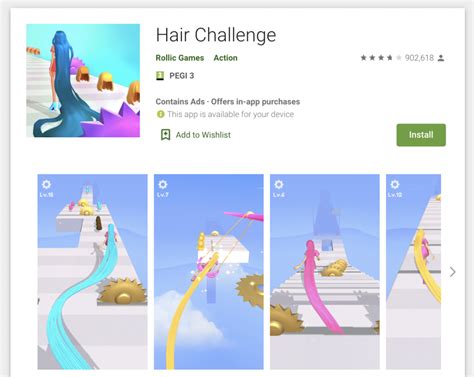Open the Lv.7 yellow hair screenshot
The height and width of the screenshot is (377, 474).
coord(209,272)
